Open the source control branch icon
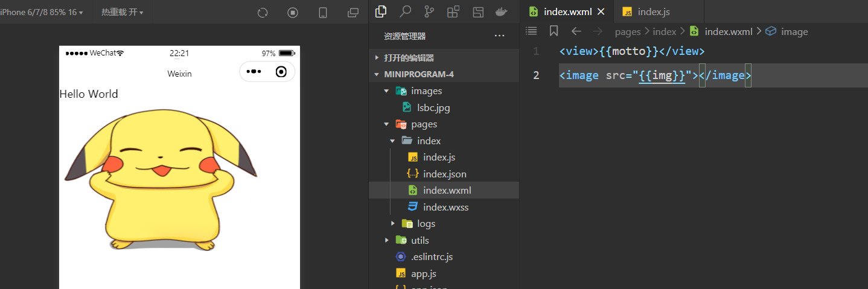868x289 pixels. pos(429,11)
